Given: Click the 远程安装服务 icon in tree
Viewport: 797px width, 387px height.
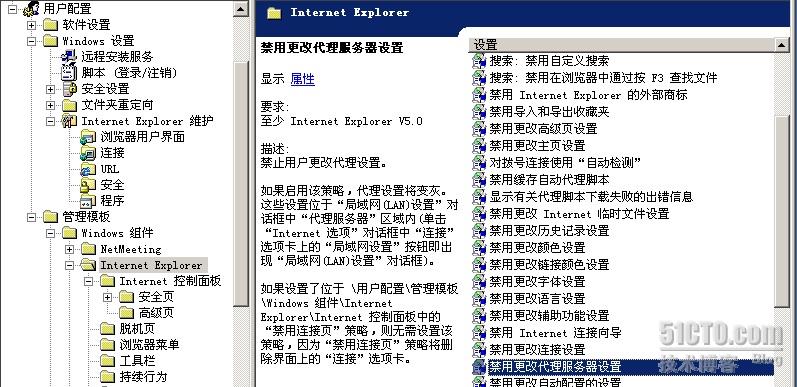Looking at the screenshot, I should [x=69, y=56].
